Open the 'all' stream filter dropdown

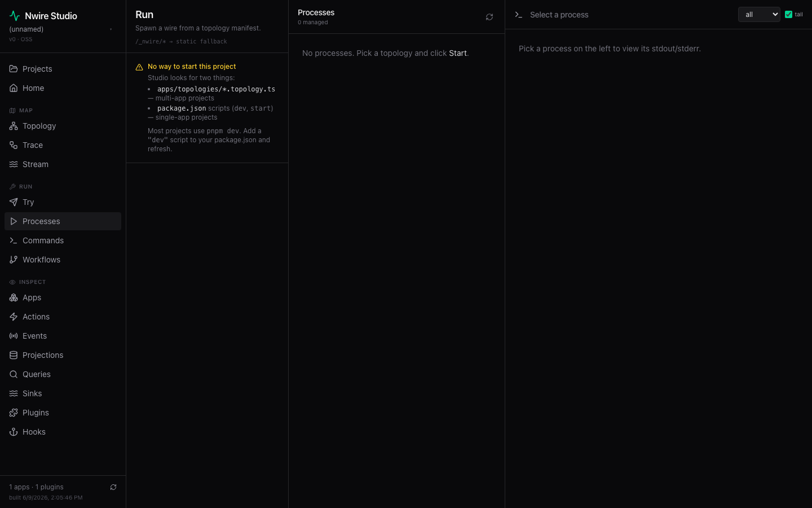(x=759, y=15)
